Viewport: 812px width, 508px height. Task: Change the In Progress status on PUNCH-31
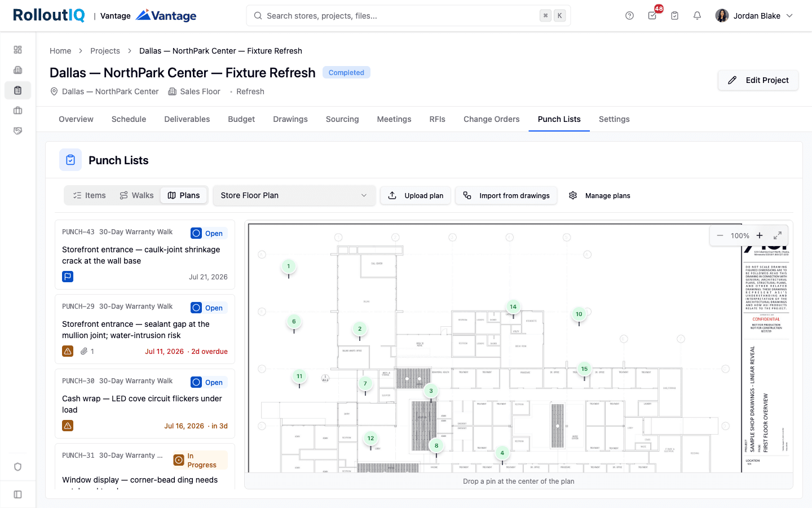point(200,460)
